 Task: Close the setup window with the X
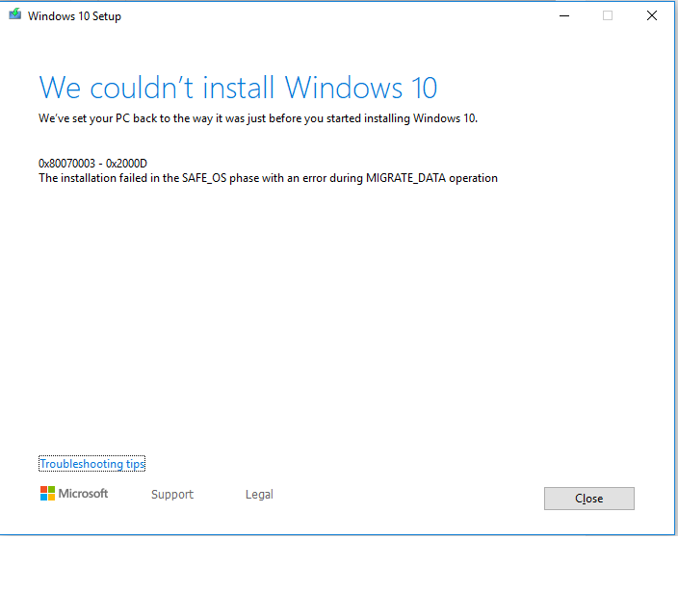pos(652,16)
